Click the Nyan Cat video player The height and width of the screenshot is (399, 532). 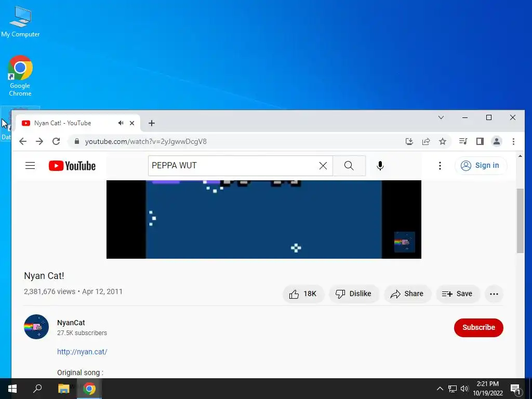[x=263, y=219]
